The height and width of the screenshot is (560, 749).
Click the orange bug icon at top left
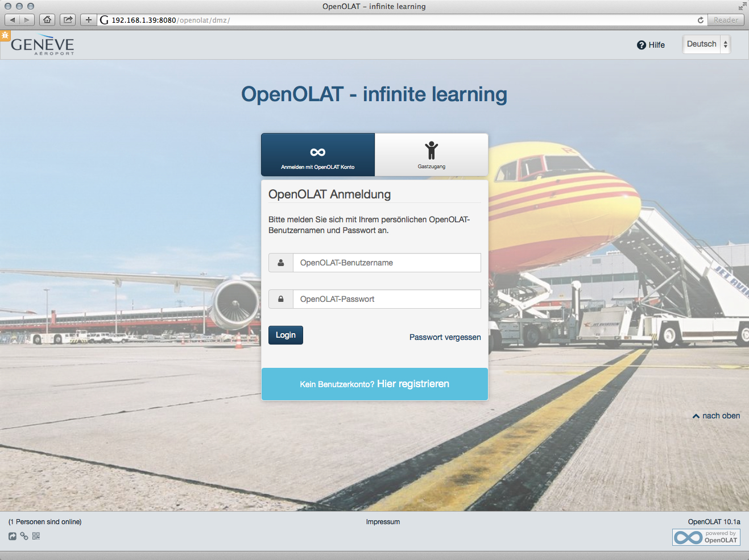click(x=5, y=35)
